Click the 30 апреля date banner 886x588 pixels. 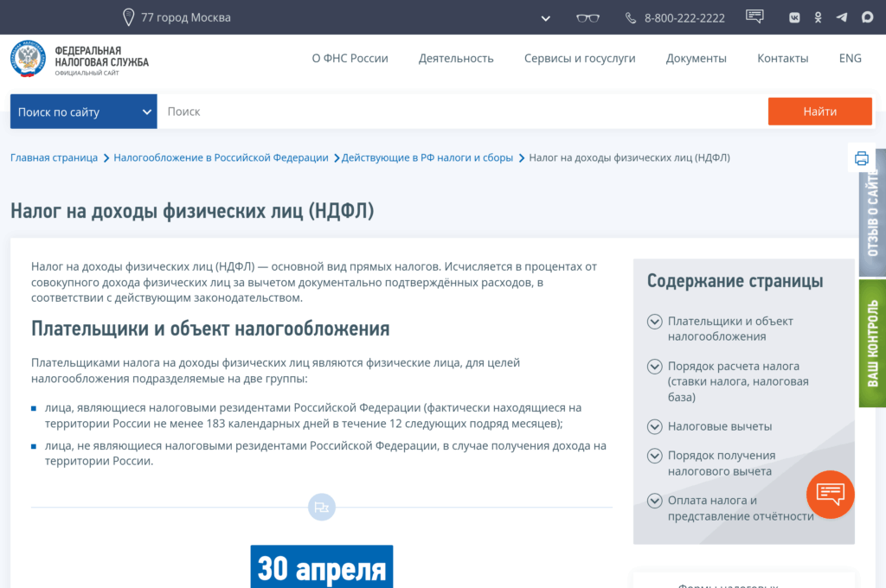322,567
